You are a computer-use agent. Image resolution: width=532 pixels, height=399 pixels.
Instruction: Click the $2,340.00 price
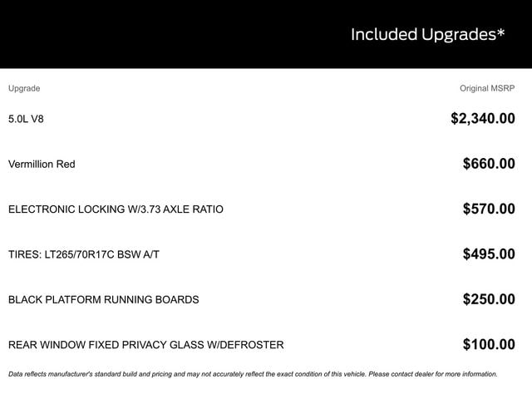pyautogui.click(x=482, y=119)
